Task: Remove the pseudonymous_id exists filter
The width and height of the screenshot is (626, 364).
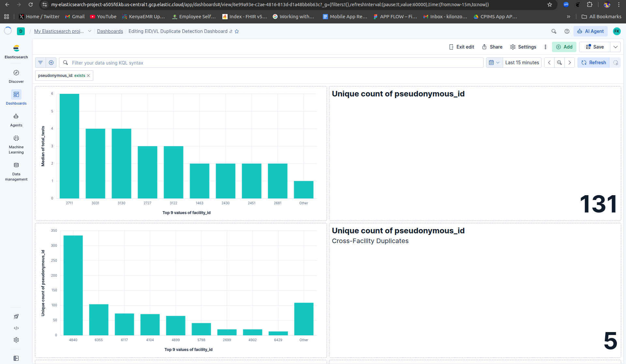Action: click(x=88, y=76)
